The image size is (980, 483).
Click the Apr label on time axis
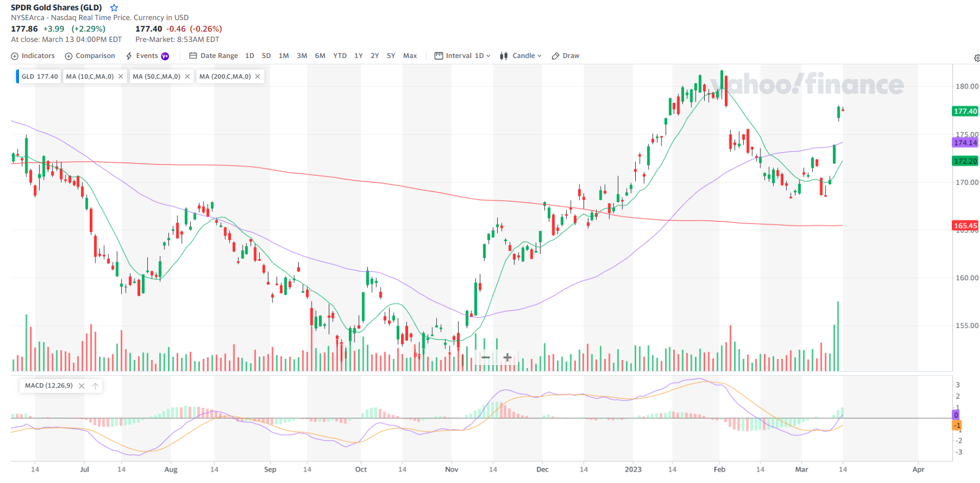(x=918, y=469)
